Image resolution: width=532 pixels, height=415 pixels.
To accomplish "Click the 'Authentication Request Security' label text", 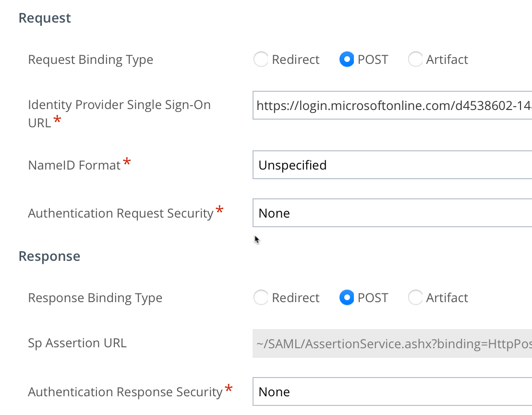I will click(121, 214).
